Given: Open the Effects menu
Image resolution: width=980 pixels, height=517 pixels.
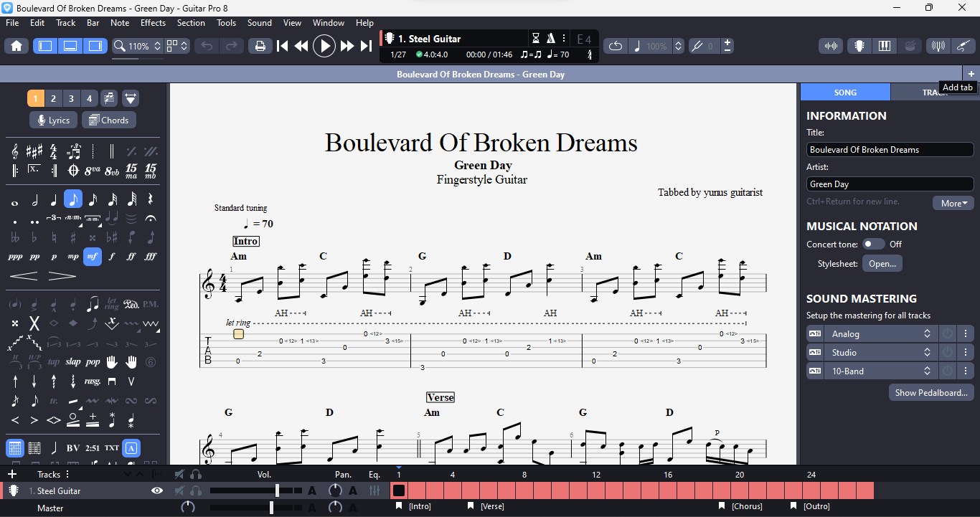Looking at the screenshot, I should [153, 23].
